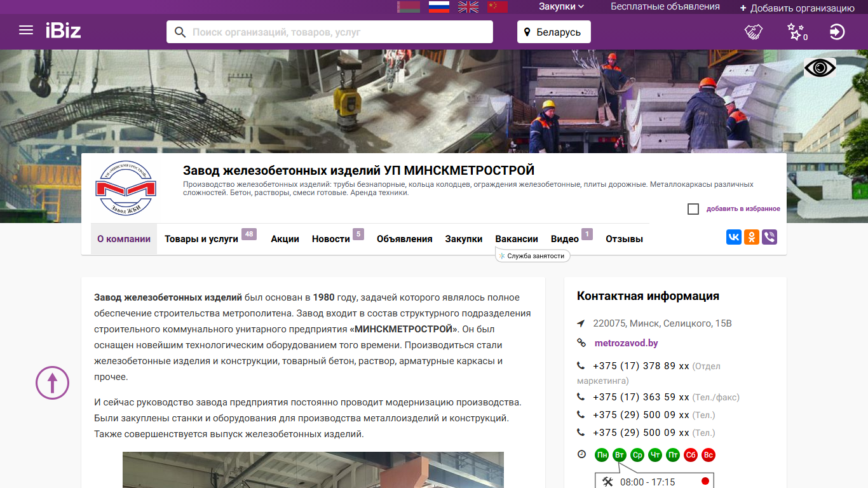868x488 pixels.
Task: Focus the organizations search input field
Action: point(340,32)
